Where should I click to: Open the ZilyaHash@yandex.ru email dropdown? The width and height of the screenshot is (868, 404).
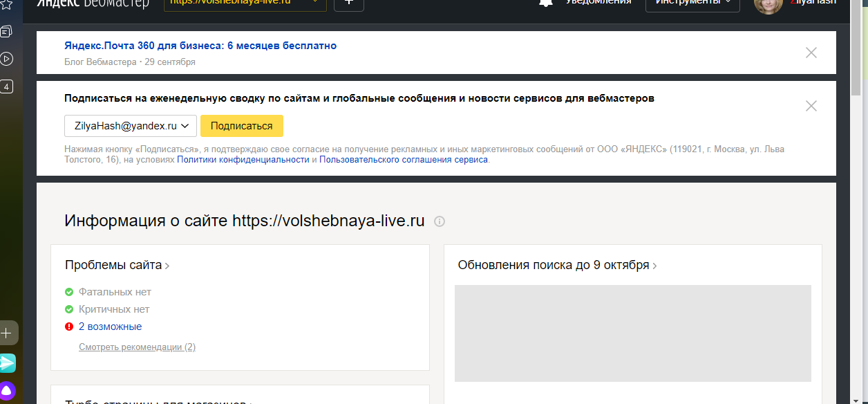click(131, 126)
